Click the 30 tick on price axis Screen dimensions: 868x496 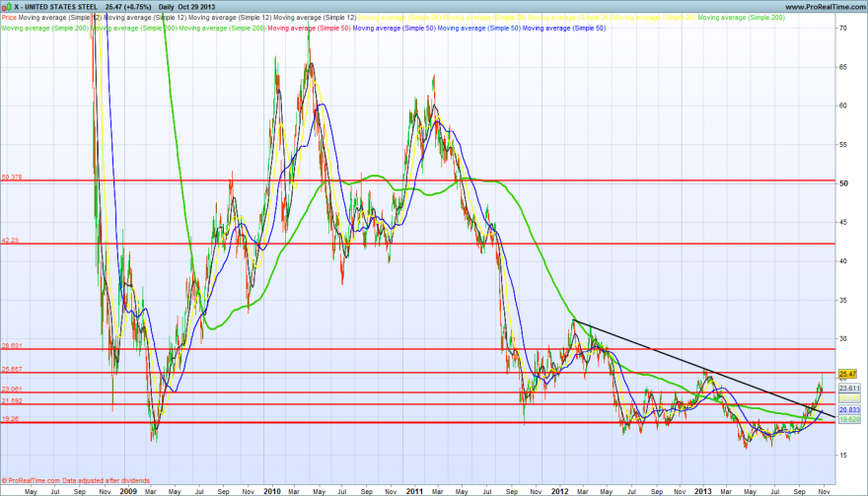[x=843, y=338]
